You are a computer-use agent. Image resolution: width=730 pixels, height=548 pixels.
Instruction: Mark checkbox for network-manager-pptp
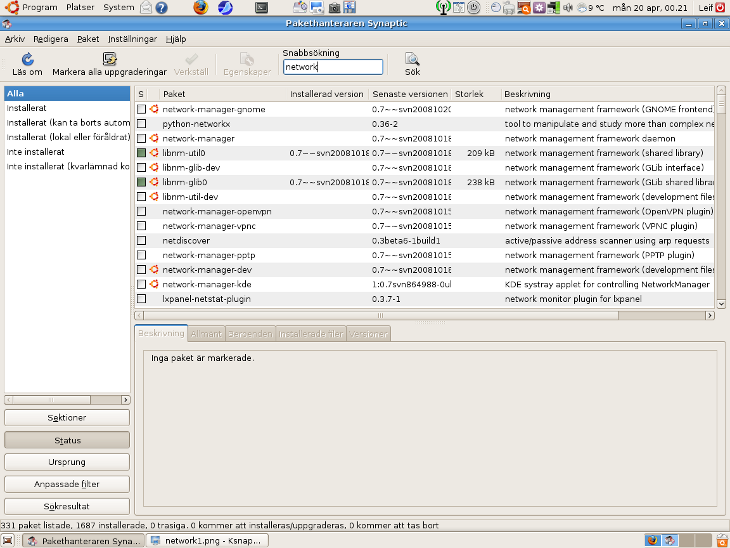click(142, 255)
